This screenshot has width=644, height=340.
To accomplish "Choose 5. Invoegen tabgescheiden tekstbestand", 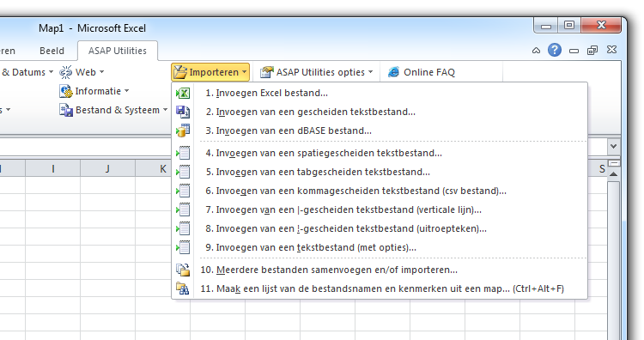I will pos(380,172).
